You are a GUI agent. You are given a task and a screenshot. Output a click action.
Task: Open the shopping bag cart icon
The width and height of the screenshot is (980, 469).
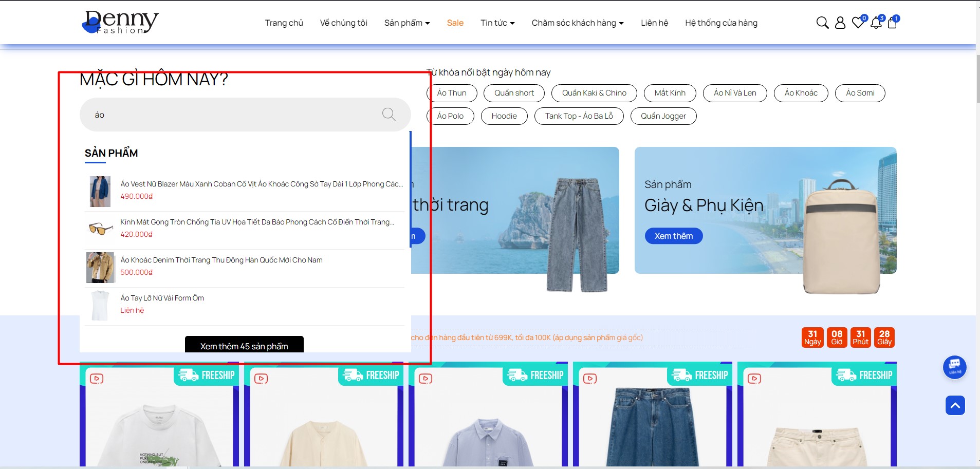[x=893, y=23]
